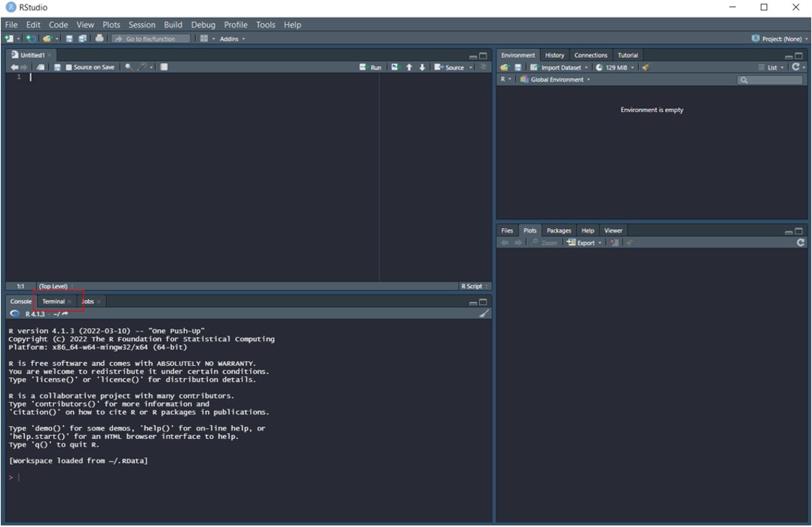This screenshot has width=812, height=527.
Task: Close the Jobs tab
Action: [x=99, y=301]
